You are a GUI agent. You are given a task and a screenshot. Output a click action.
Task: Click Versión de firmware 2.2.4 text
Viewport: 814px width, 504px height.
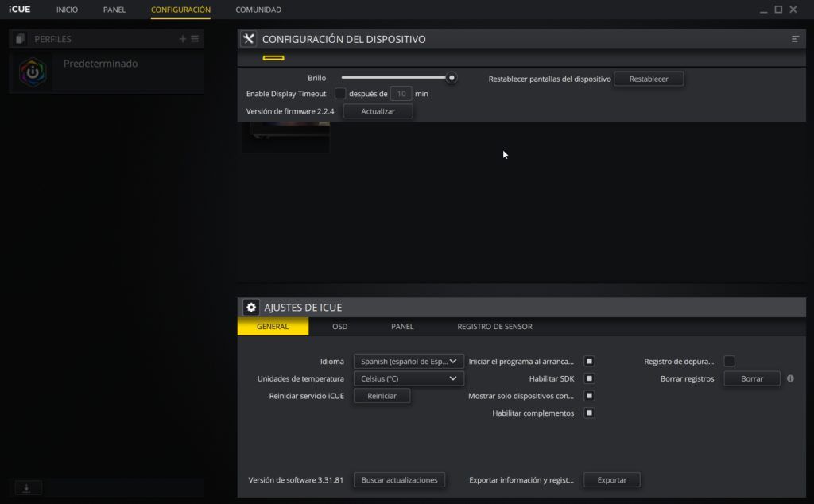tap(290, 111)
